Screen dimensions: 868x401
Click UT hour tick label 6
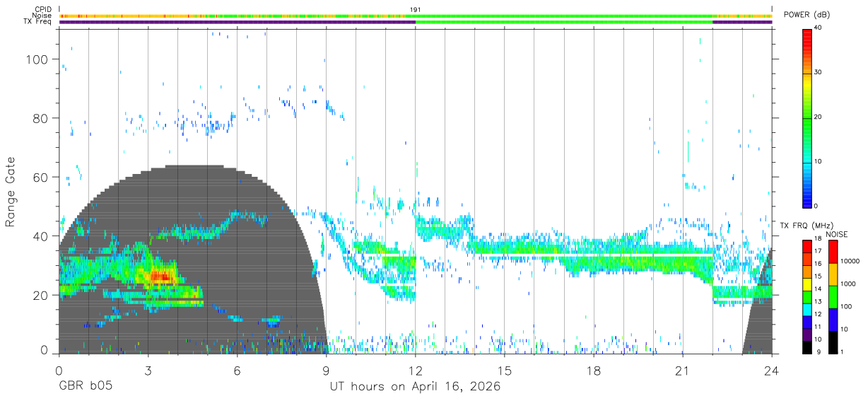pos(237,370)
